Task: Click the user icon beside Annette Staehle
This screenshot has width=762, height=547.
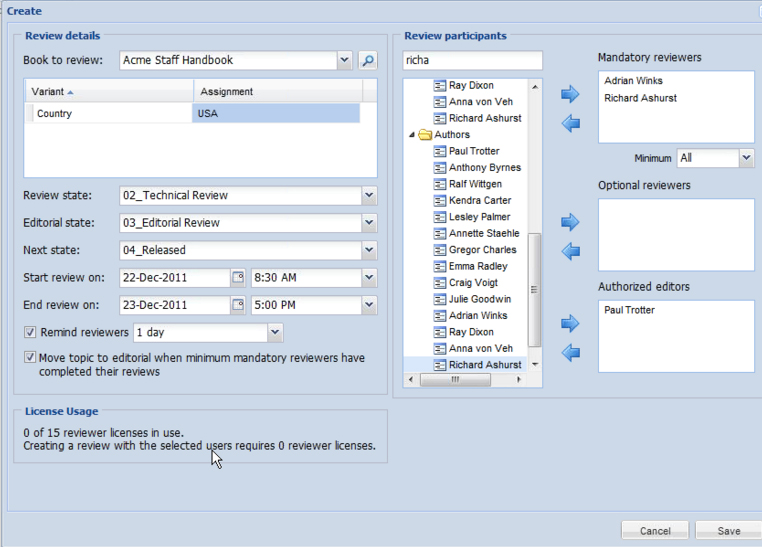Action: coord(439,234)
